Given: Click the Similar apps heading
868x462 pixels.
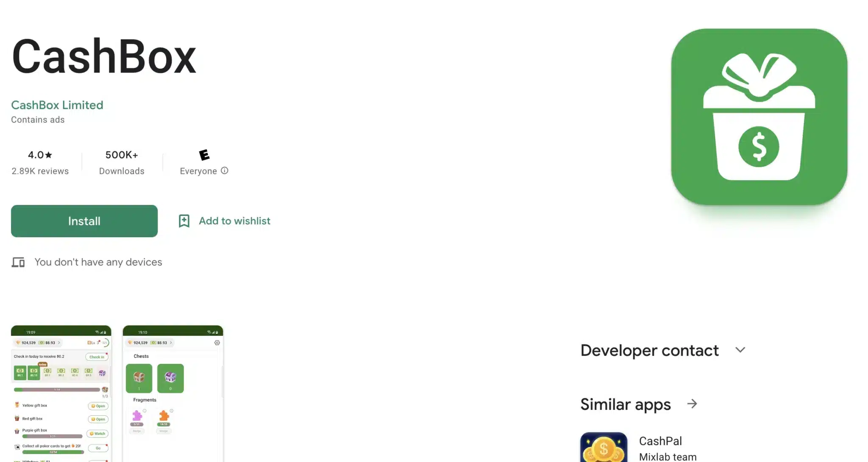Looking at the screenshot, I should (x=626, y=405).
